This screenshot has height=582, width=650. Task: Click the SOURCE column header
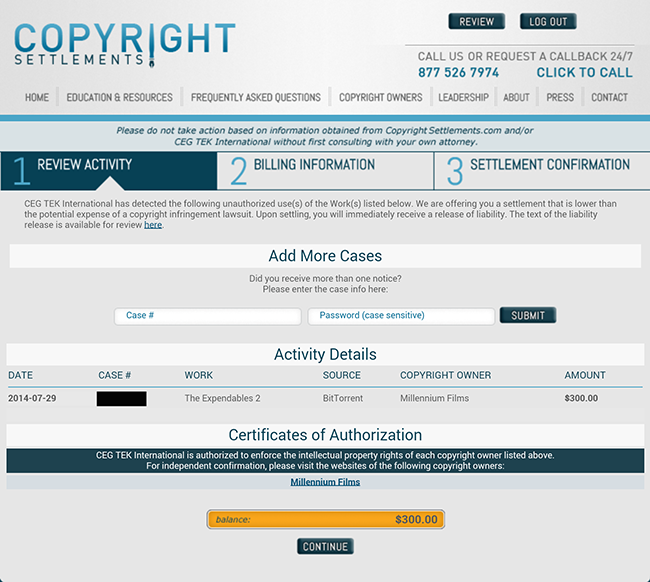tap(342, 375)
